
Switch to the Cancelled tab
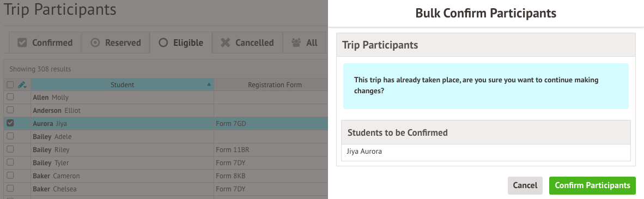point(247,43)
